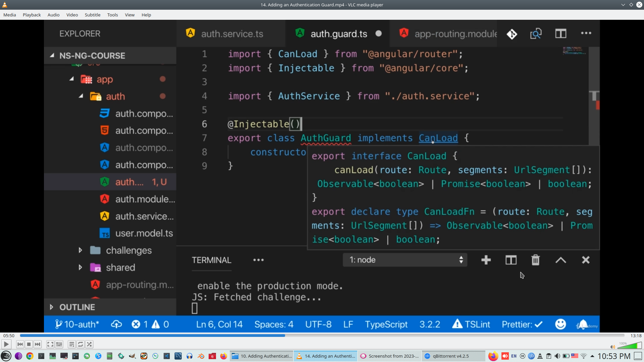Switch to Screenshot taskbar window
Image resolution: width=644 pixels, height=362 pixels.
390,356
